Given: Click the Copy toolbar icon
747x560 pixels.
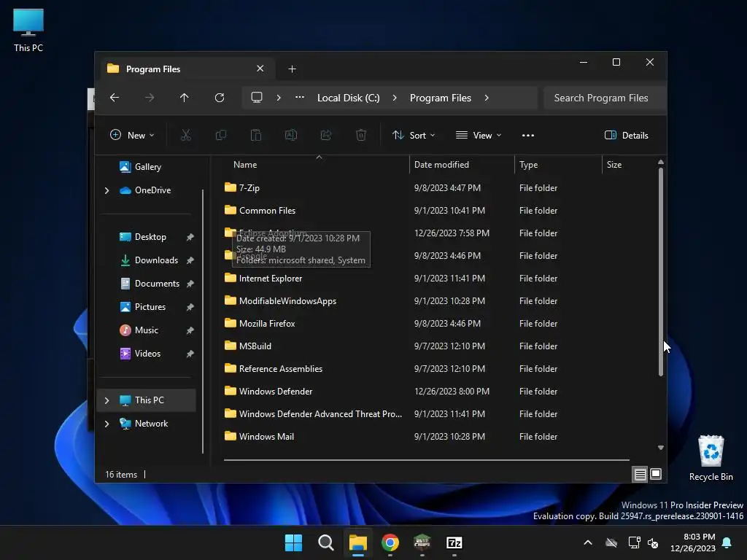Looking at the screenshot, I should [220, 135].
